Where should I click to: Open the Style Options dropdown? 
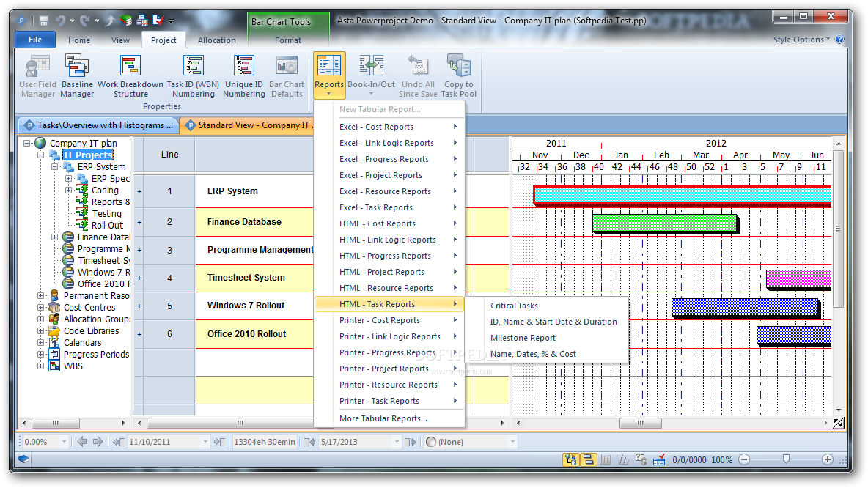point(801,40)
